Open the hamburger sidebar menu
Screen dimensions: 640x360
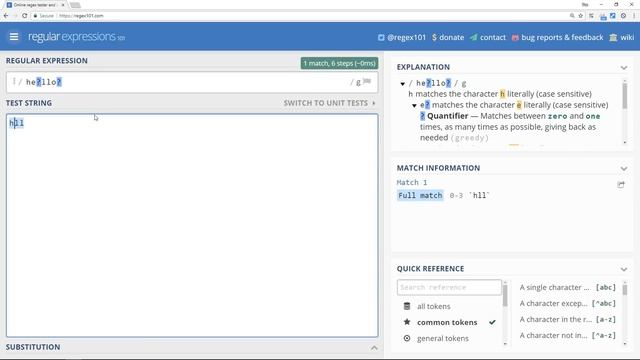(x=14, y=37)
